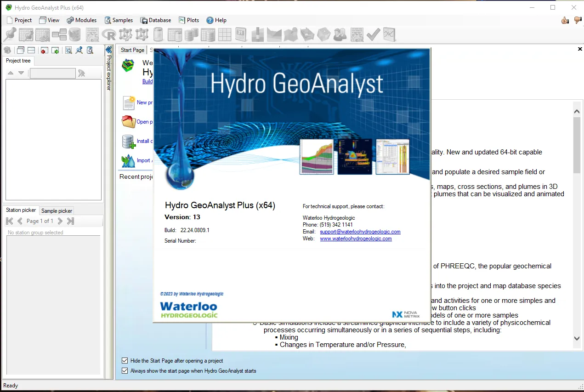
Task: Click the clear filter icon beside Project tree search
Action: [82, 73]
